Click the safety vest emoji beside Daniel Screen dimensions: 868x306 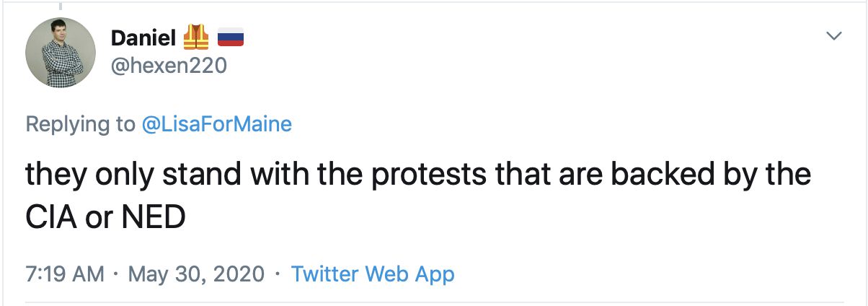pyautogui.click(x=196, y=37)
